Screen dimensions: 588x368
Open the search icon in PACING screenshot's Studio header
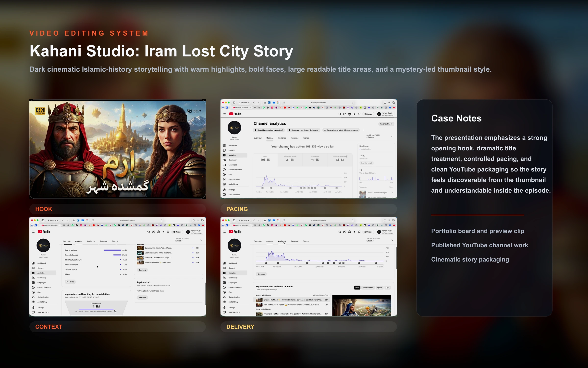point(340,114)
